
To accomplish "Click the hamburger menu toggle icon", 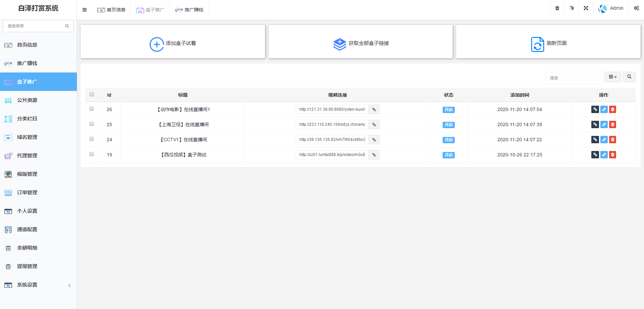I will [x=85, y=10].
